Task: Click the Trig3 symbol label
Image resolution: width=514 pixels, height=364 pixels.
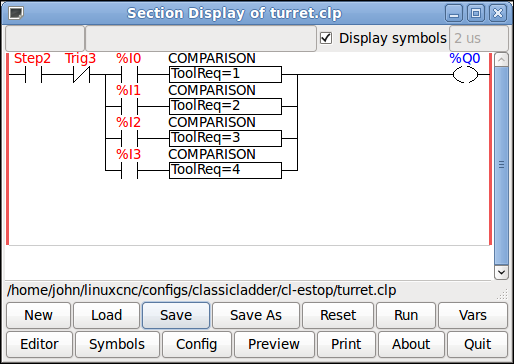Action: (x=80, y=58)
